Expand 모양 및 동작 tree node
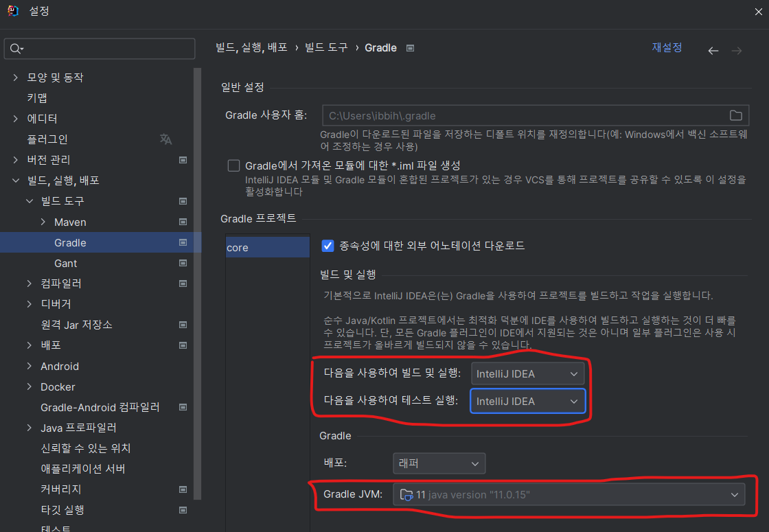Image resolution: width=769 pixels, height=532 pixels. (x=16, y=78)
